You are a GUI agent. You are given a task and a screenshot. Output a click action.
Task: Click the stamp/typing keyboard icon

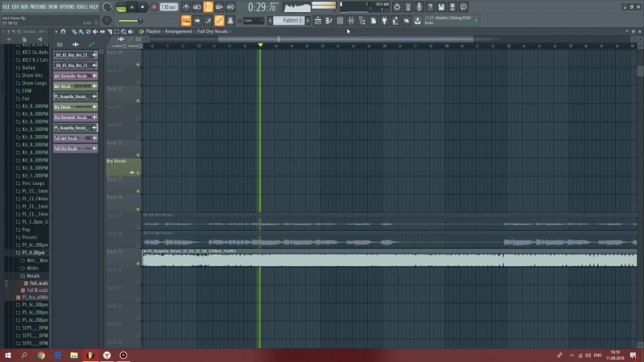(x=186, y=21)
